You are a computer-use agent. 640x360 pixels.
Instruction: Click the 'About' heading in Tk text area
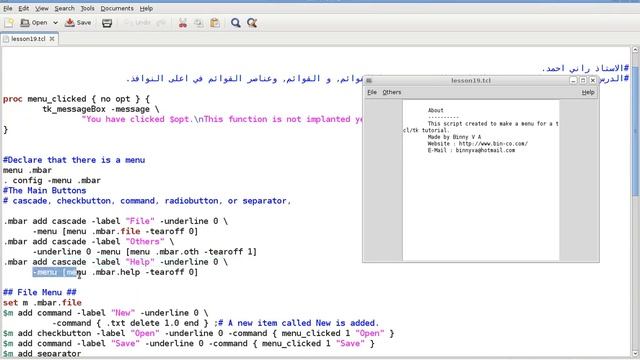pos(436,110)
